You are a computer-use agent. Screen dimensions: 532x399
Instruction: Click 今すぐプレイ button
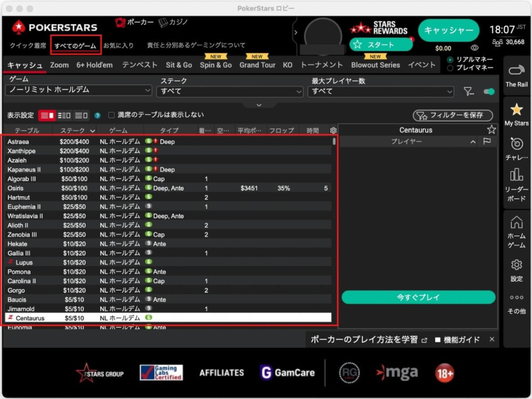pos(418,297)
